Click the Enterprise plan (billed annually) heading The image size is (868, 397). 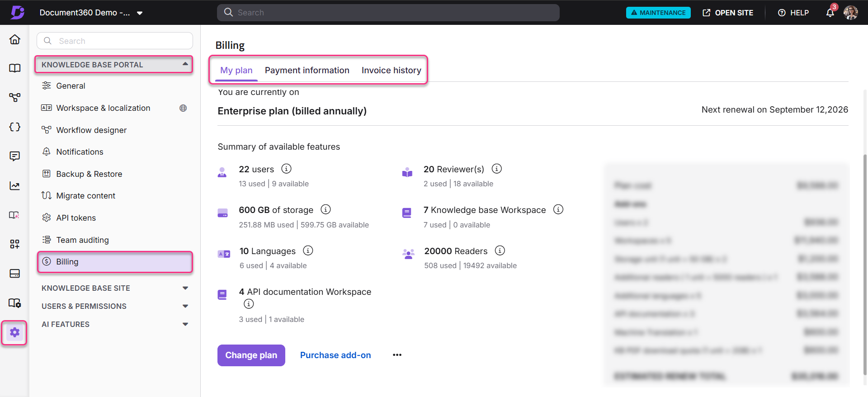292,111
